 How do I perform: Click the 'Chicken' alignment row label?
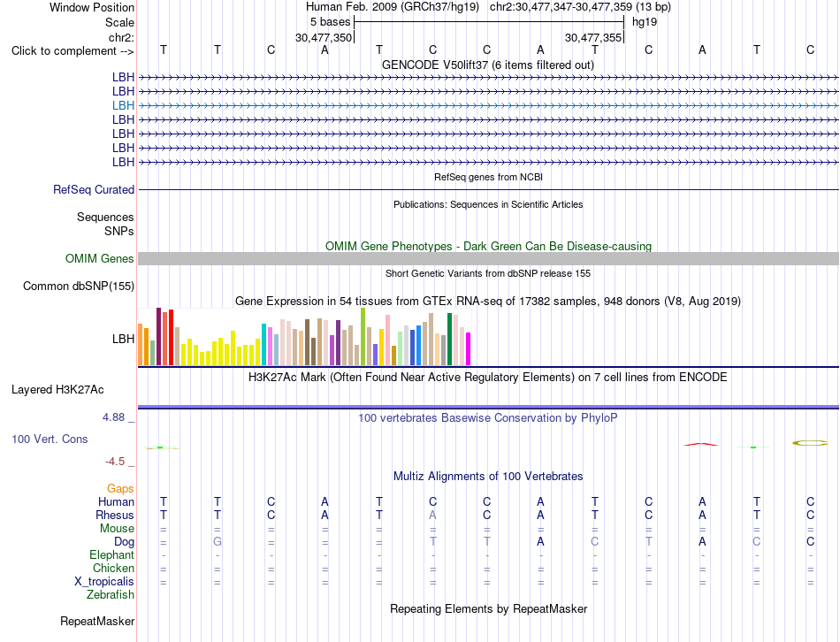(113, 568)
